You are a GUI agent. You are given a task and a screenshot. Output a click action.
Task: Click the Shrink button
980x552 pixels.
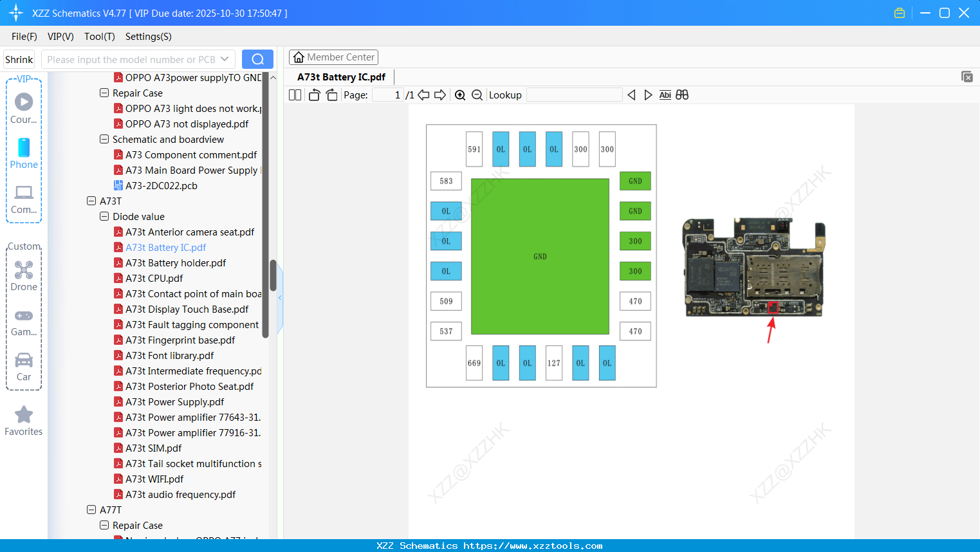19,59
